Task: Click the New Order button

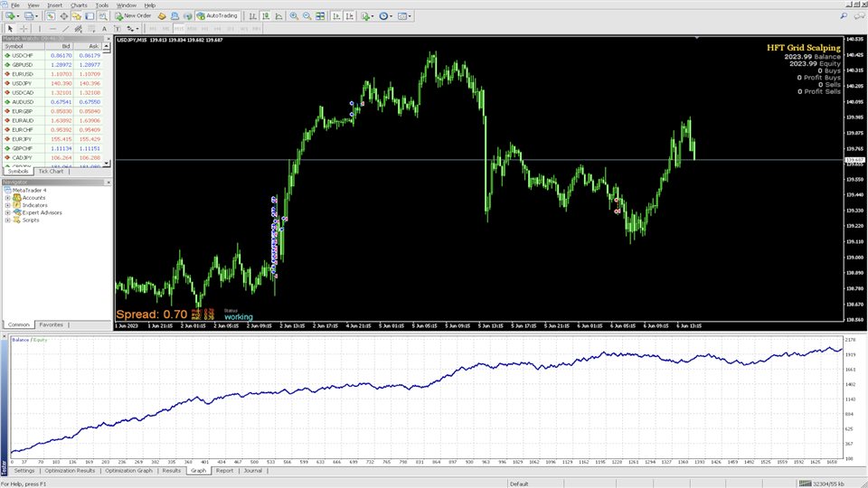Action: (133, 15)
